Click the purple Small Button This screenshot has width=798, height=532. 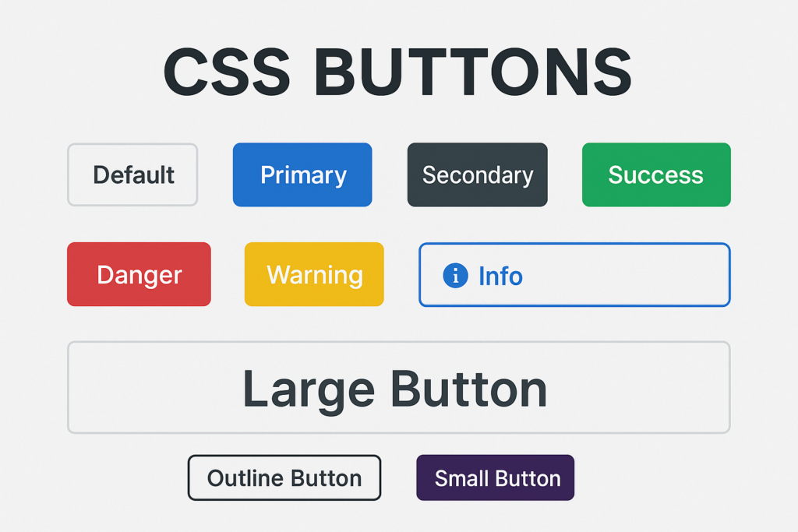(x=495, y=477)
